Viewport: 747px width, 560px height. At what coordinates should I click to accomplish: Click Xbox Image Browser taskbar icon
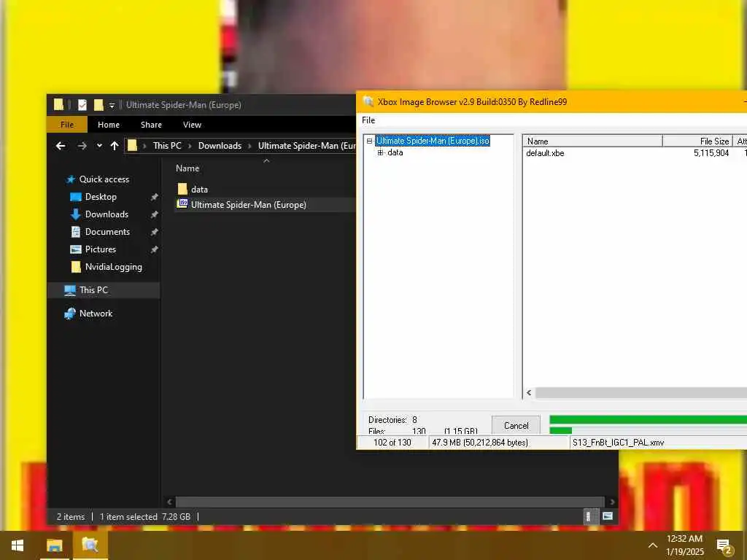tap(90, 545)
